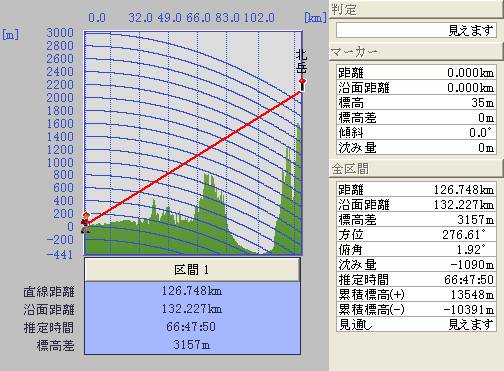Viewport: 504px width, 371px height.
Task: Click the 方位 value 276.61°
Action: tap(464, 234)
